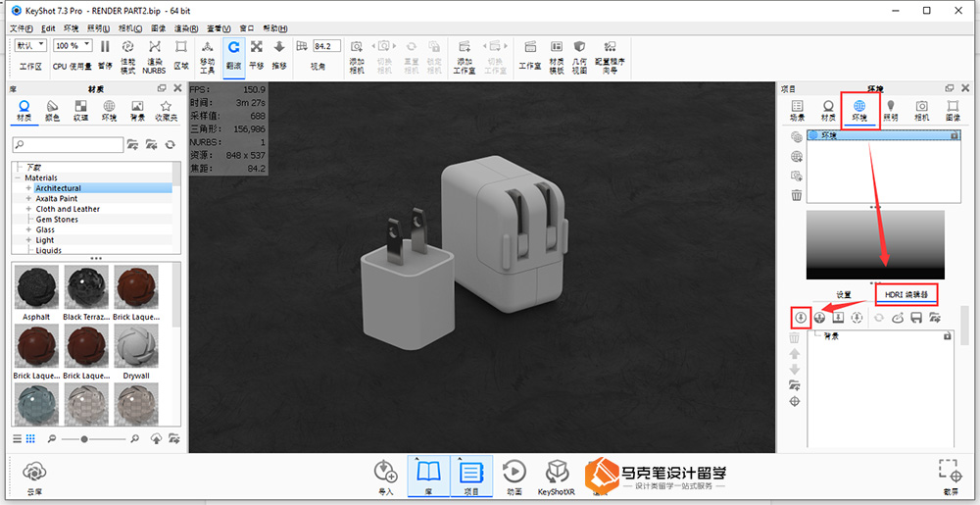Switch library to list view
This screenshot has height=505, width=980.
pyautogui.click(x=18, y=438)
